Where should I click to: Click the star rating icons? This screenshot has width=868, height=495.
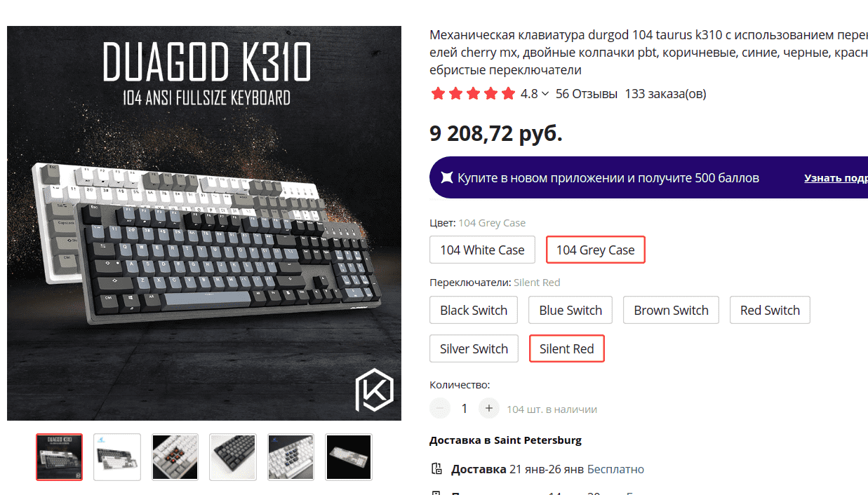coord(473,94)
